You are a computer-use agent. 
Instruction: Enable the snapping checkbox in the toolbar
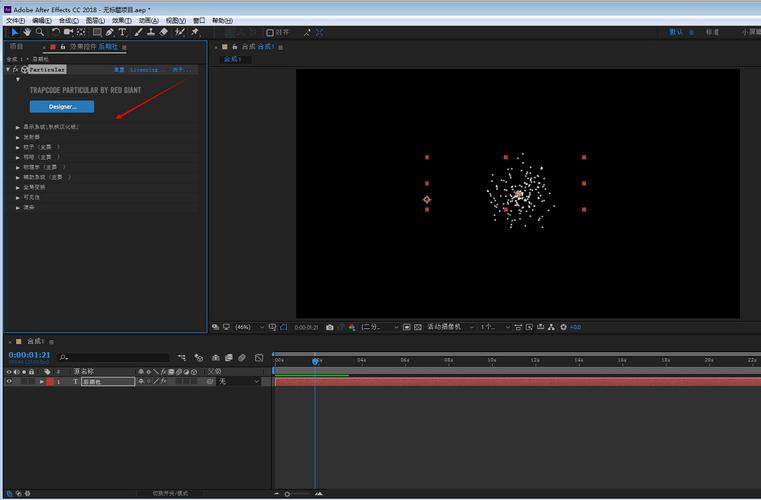[270, 32]
